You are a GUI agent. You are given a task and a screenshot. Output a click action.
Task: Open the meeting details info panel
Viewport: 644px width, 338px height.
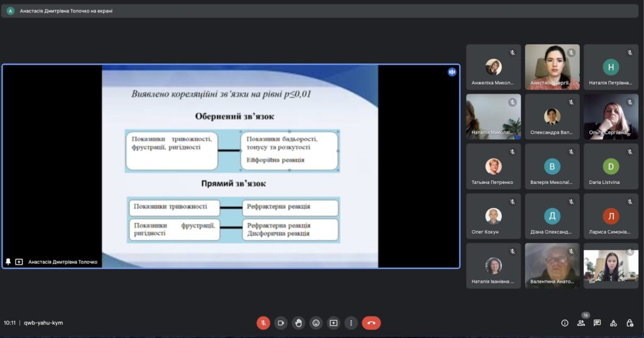[565, 323]
